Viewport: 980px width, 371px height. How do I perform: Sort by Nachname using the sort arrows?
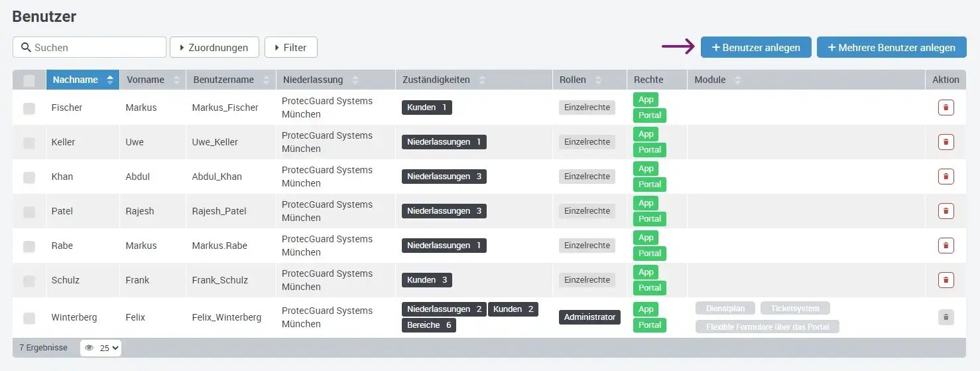coord(110,80)
